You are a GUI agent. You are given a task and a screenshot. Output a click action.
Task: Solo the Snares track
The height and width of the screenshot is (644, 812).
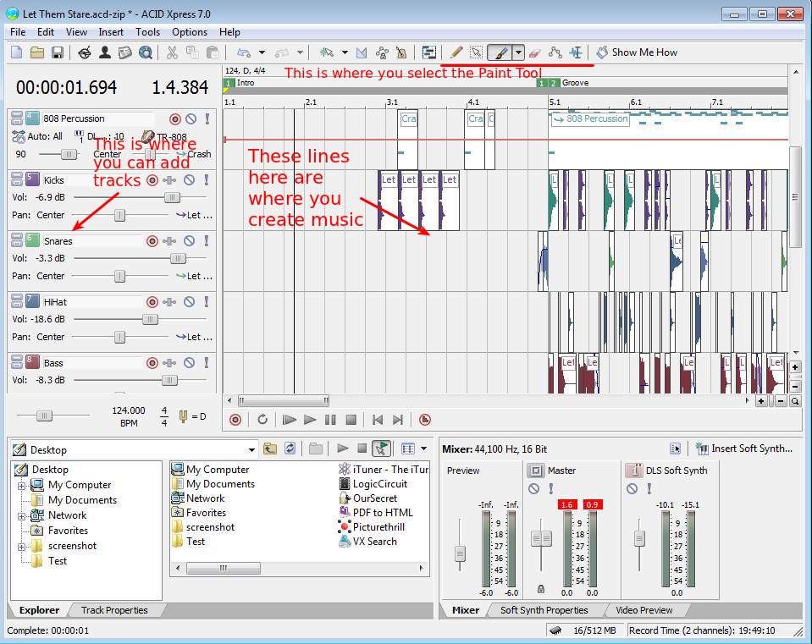click(206, 241)
